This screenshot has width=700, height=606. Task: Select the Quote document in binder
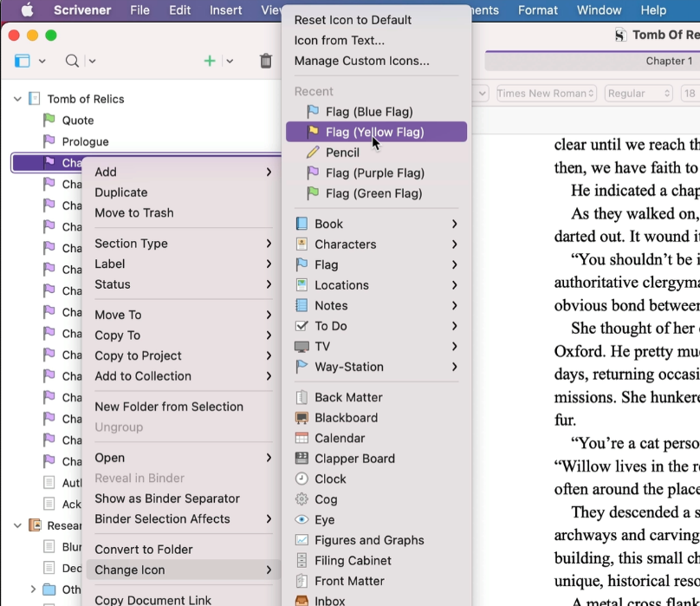tap(78, 121)
